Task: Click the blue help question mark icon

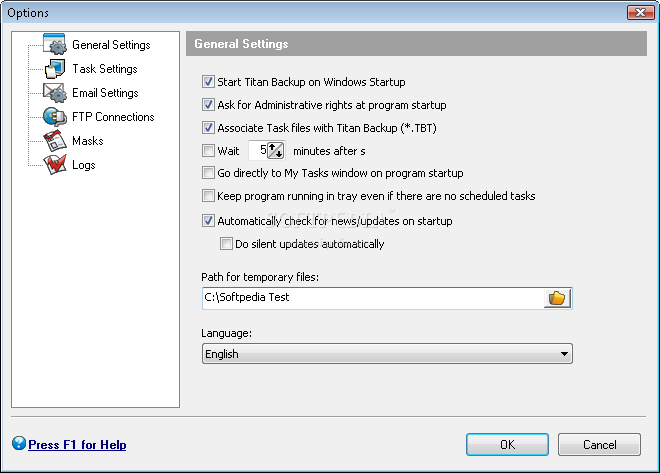Action: 19,444
